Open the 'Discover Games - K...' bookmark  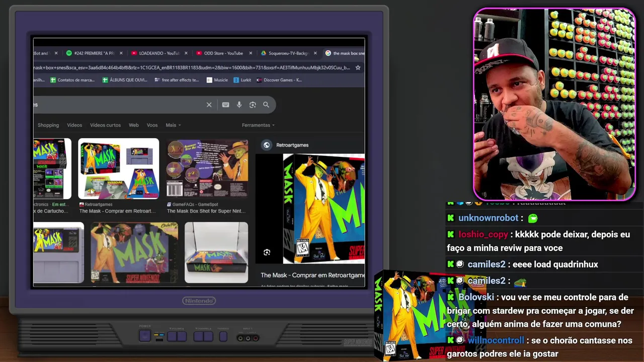tap(279, 80)
